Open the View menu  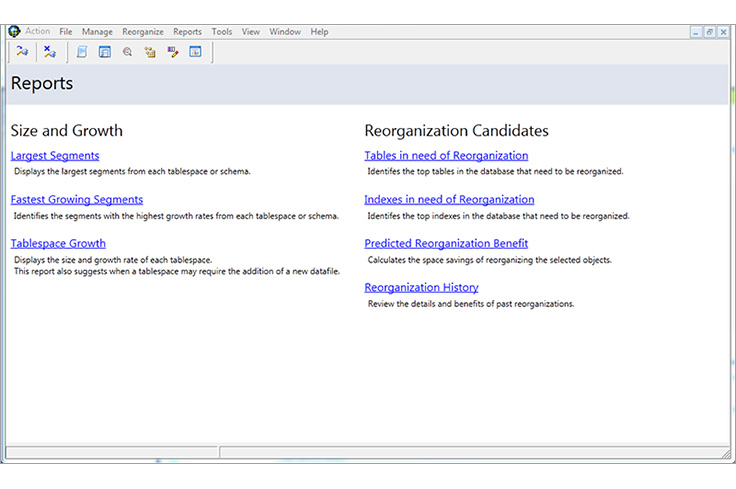pyautogui.click(x=251, y=32)
